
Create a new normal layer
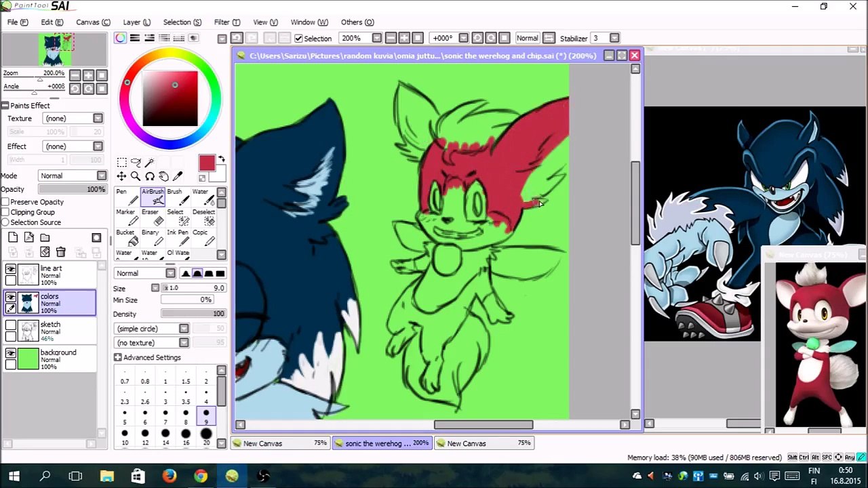click(x=13, y=237)
